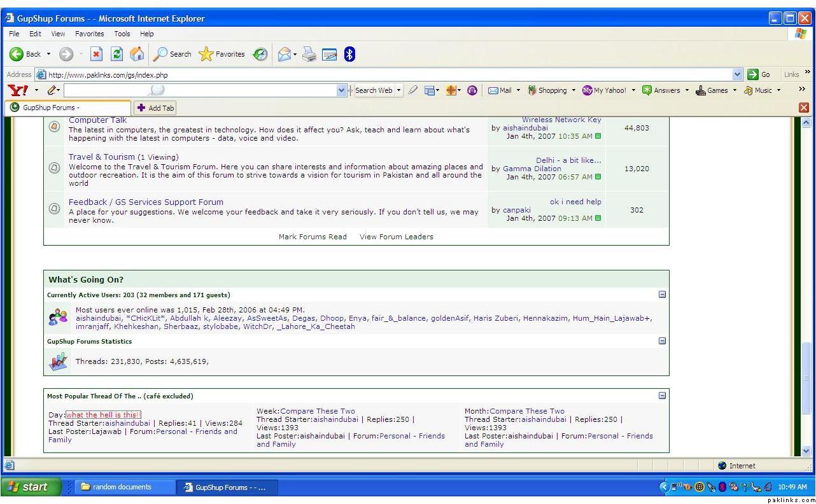Click the Print icon
The width and height of the screenshot is (816, 504).
309,55
